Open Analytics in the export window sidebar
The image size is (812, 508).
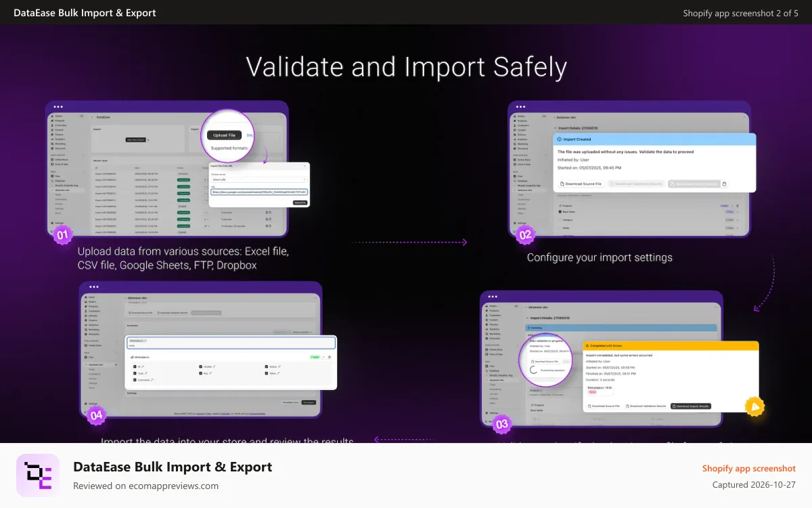coord(59,139)
